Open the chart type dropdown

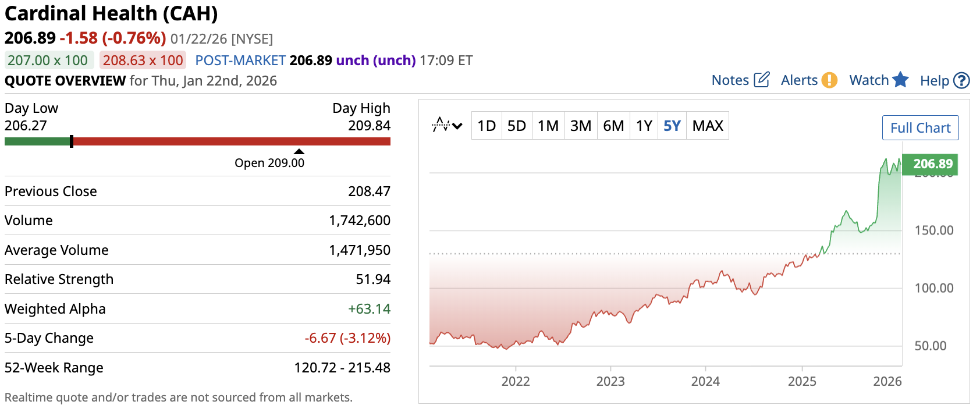[x=447, y=126]
